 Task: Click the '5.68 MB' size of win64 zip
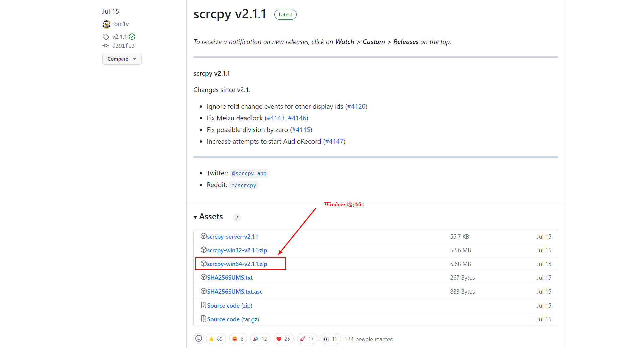pos(460,264)
